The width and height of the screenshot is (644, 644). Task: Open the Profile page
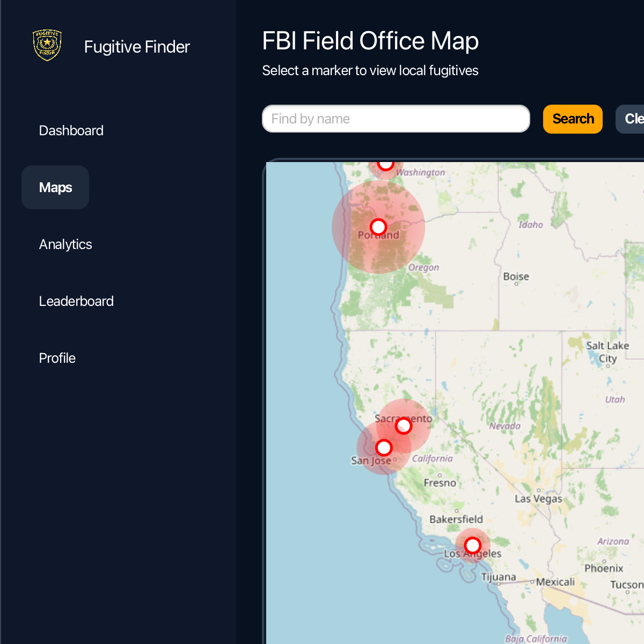(x=57, y=358)
